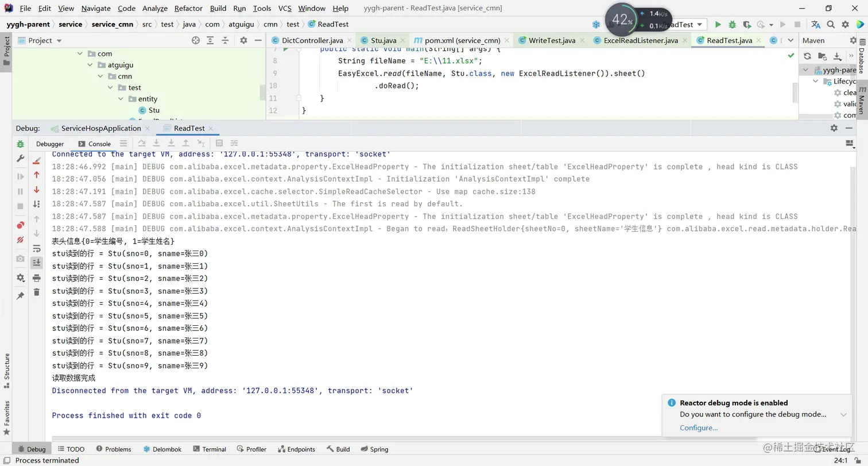Open the Spring tool window

[374, 449]
